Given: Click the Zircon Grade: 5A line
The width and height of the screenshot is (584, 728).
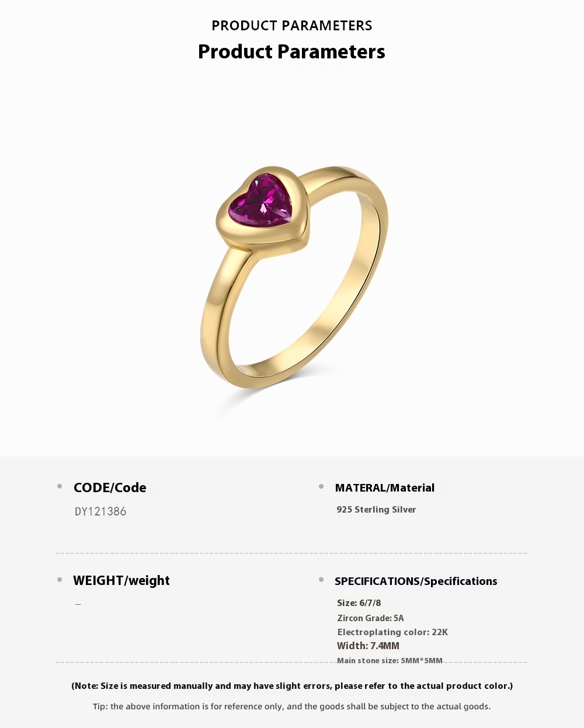Looking at the screenshot, I should pos(370,618).
